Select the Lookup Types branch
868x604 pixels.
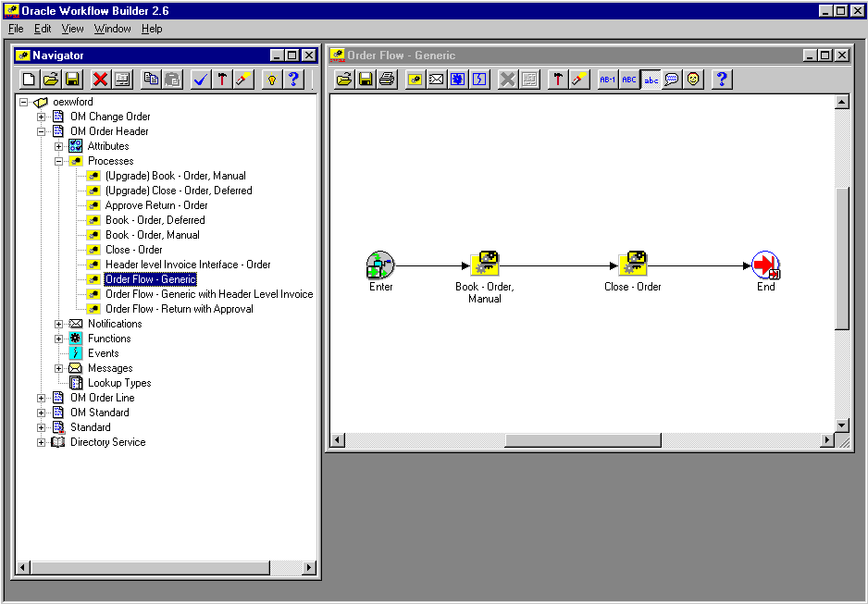pyautogui.click(x=119, y=383)
